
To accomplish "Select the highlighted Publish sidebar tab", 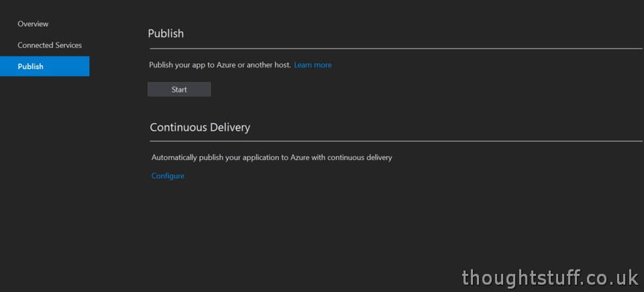I will pyautogui.click(x=44, y=66).
